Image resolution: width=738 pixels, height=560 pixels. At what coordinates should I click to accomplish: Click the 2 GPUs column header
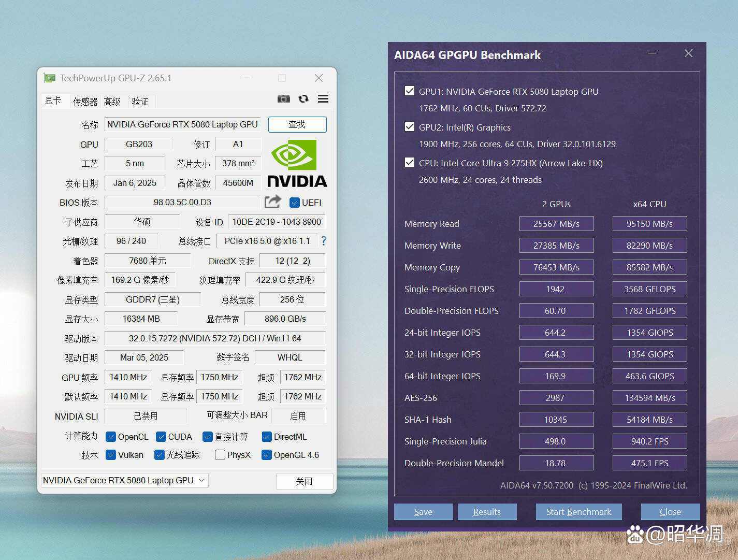(x=556, y=204)
